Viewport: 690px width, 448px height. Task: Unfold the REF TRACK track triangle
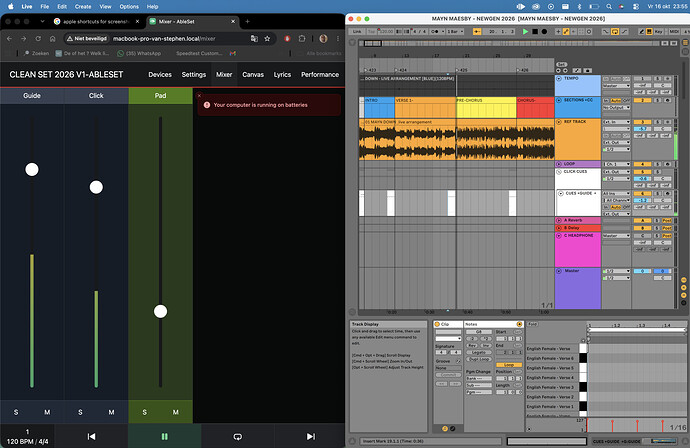pos(559,122)
